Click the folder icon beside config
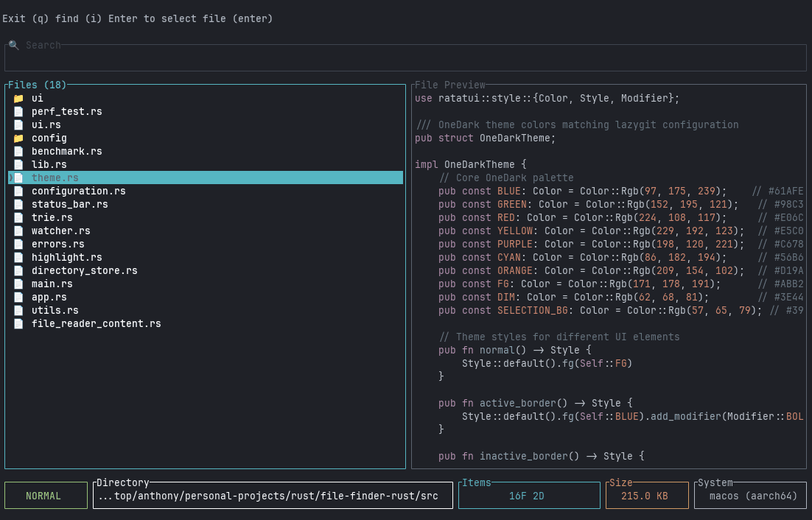The width and height of the screenshot is (812, 520). pyautogui.click(x=18, y=138)
